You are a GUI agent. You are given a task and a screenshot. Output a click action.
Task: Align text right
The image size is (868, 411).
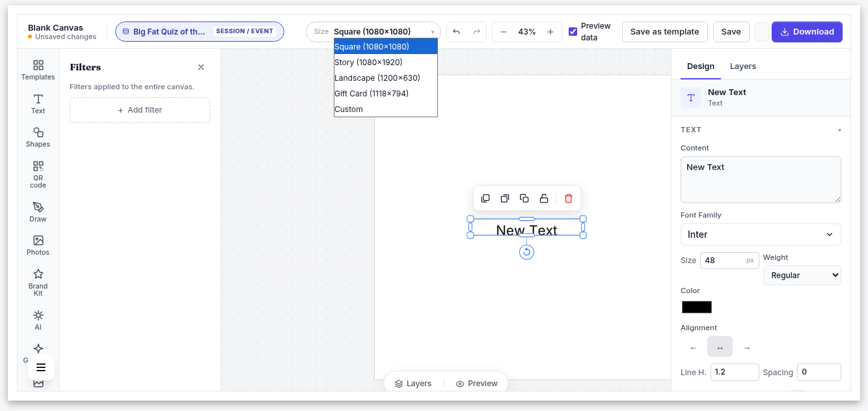click(747, 347)
